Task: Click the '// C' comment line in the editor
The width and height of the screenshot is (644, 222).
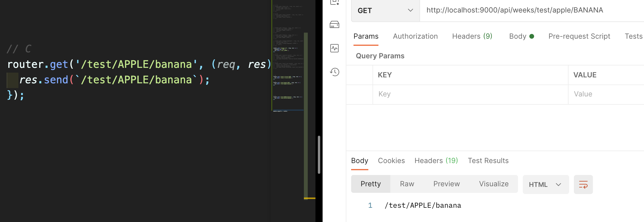Action: 19,49
